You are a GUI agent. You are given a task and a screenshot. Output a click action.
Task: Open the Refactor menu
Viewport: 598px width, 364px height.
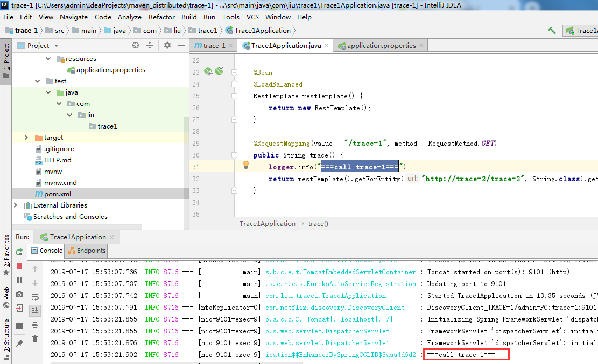pos(161,17)
